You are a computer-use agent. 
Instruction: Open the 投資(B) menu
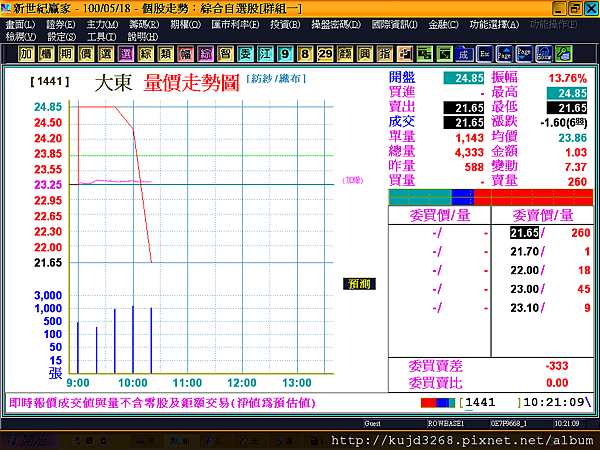pos(285,24)
